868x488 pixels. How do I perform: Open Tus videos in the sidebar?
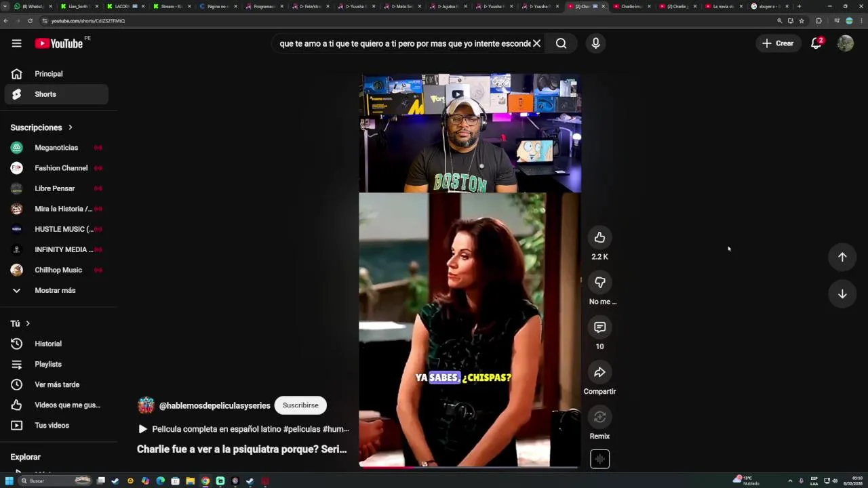click(56, 425)
